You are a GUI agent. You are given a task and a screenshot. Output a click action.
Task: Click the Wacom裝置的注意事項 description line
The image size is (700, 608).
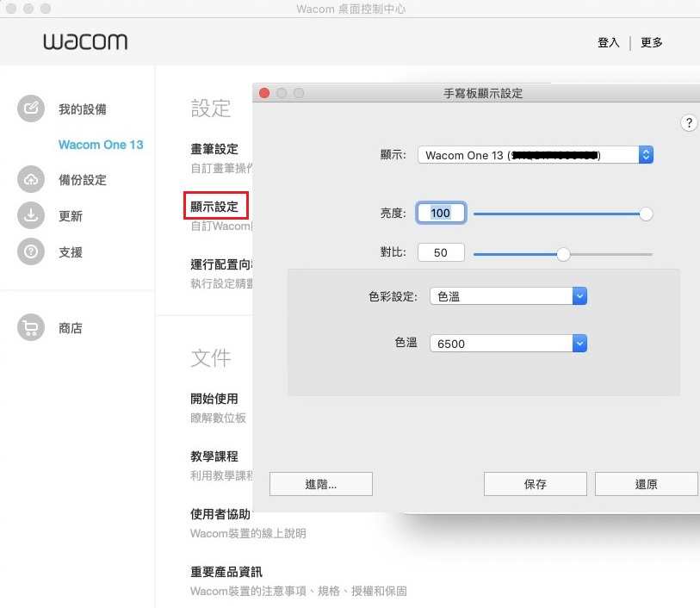(x=299, y=591)
